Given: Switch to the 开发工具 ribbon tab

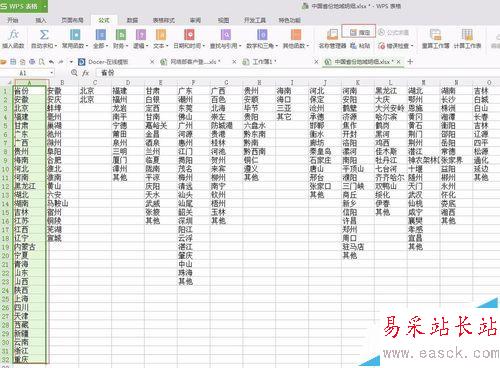Looking at the screenshot, I should coord(255,20).
